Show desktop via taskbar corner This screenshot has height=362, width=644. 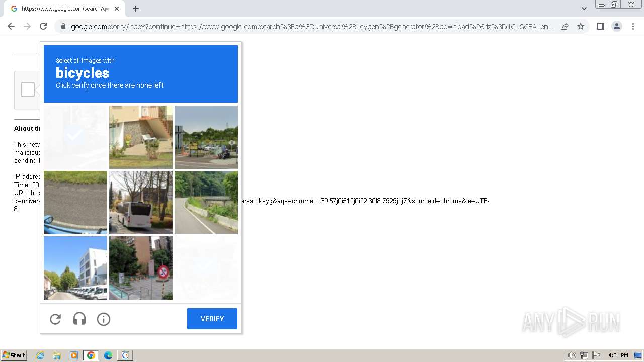[638, 355]
